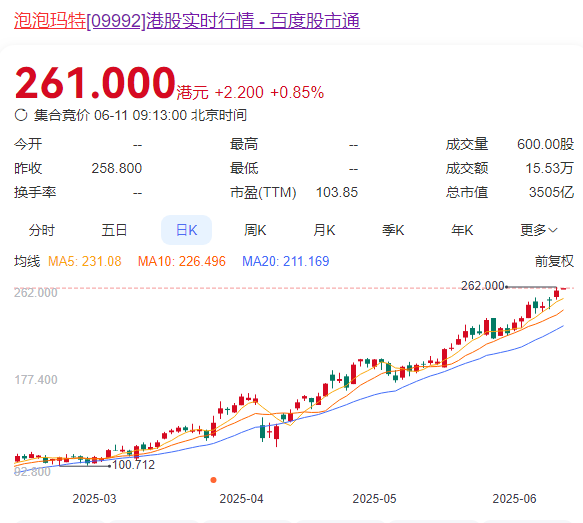Image resolution: width=583 pixels, height=523 pixels.
Task: Select the 月K chart tab
Action: [324, 230]
